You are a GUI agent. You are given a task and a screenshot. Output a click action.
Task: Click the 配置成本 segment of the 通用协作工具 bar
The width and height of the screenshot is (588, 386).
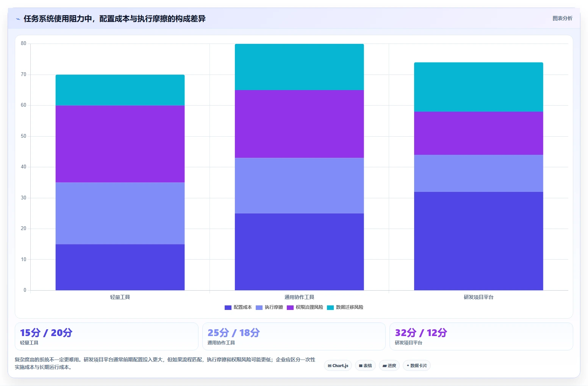click(299, 252)
